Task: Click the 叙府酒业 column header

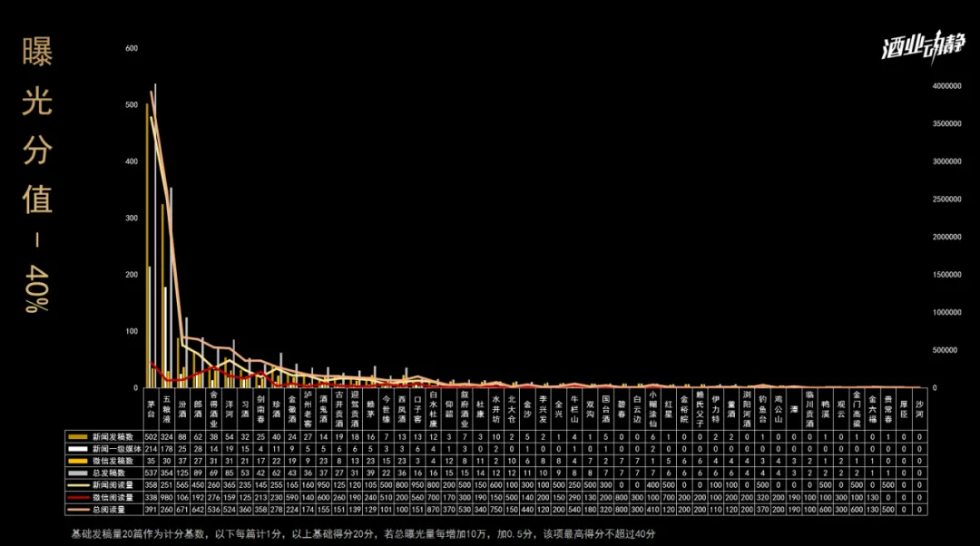Action: 465,409
